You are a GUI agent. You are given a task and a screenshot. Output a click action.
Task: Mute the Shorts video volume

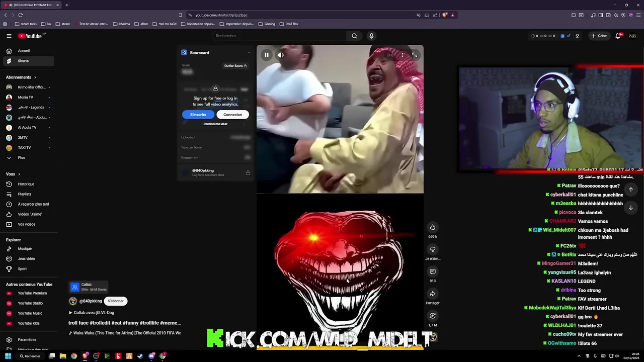click(281, 55)
